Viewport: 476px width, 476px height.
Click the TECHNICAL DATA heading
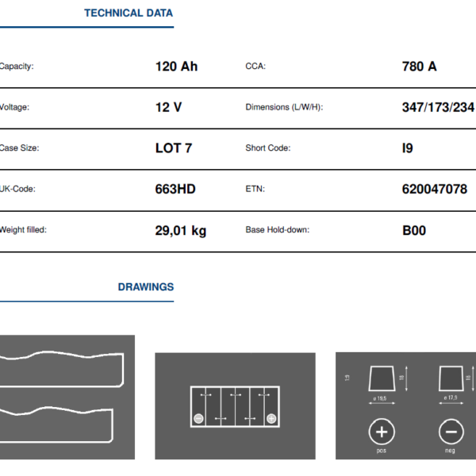click(129, 13)
